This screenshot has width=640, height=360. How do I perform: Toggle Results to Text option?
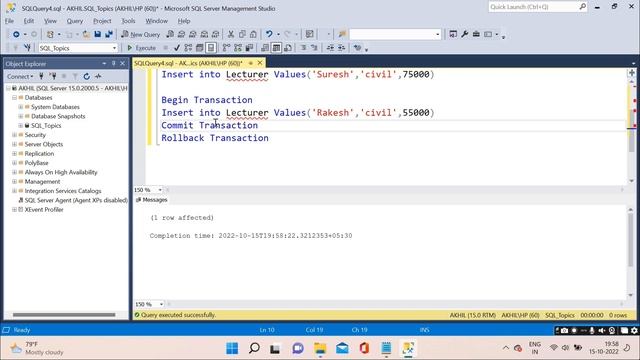[265, 48]
